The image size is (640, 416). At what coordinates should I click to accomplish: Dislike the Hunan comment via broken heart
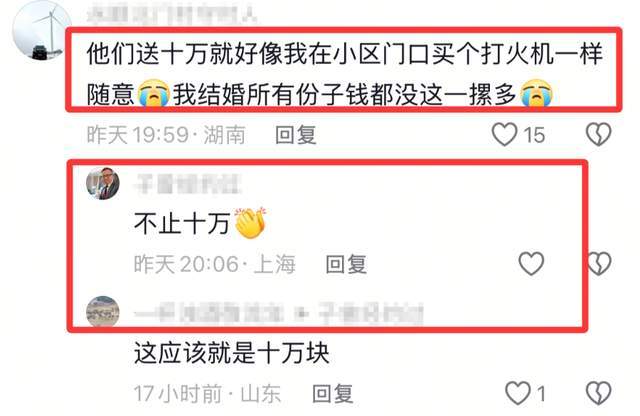pos(598,134)
